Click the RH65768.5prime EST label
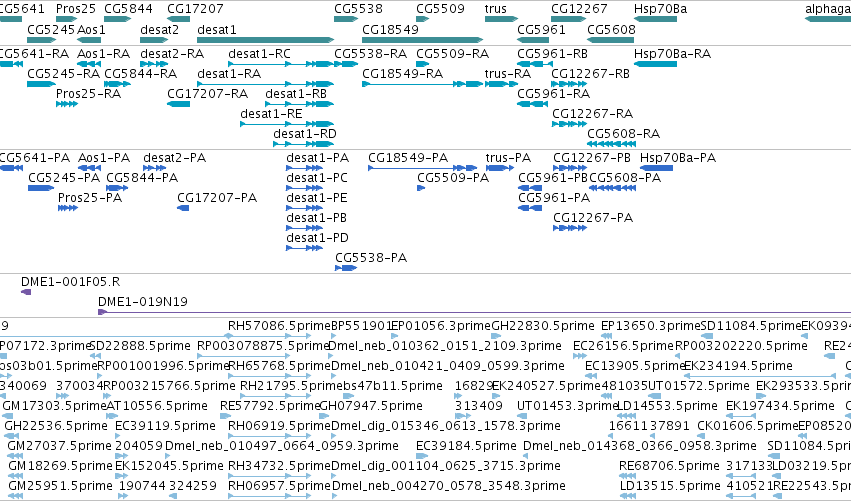Image resolution: width=851 pixels, height=501 pixels. (x=280, y=366)
